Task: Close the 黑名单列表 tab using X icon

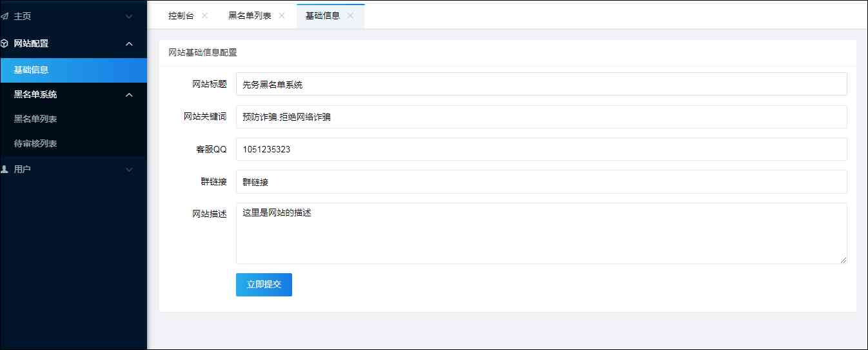Action: [282, 16]
